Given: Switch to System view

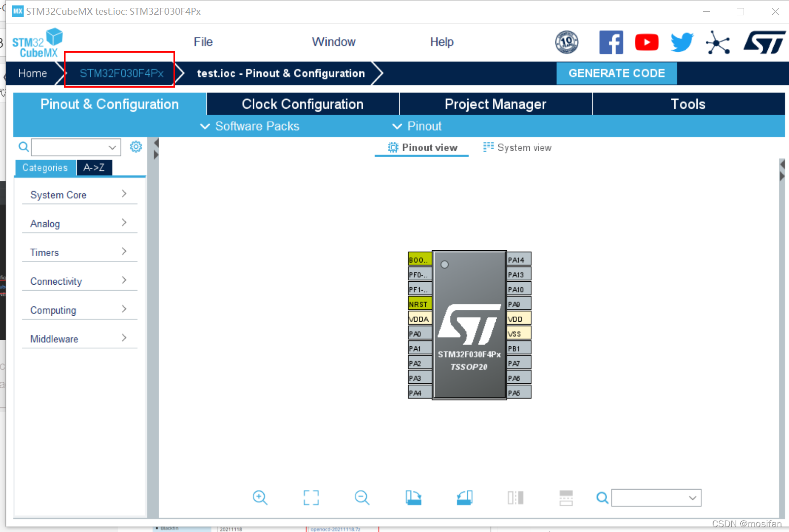Looking at the screenshot, I should [517, 147].
